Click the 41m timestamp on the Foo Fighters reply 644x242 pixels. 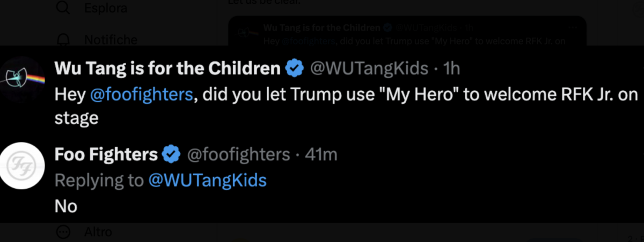(x=321, y=155)
